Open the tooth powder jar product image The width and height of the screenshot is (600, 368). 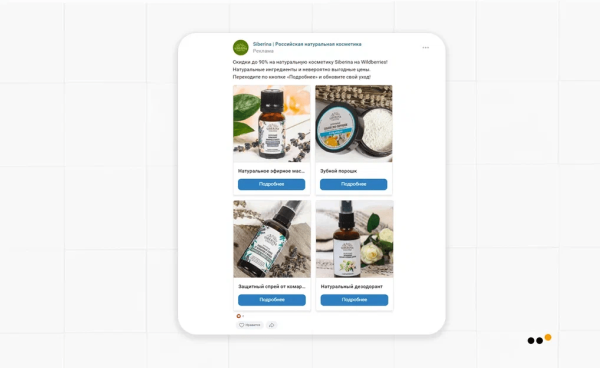[x=354, y=124]
